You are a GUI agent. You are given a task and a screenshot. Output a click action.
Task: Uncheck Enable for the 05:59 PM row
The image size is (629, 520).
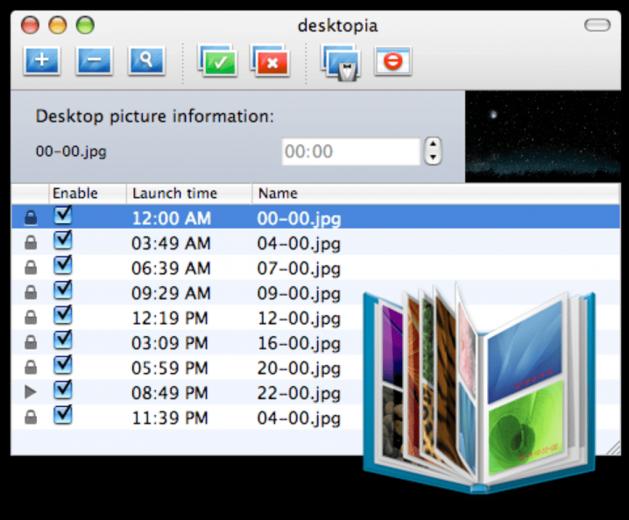point(63,365)
